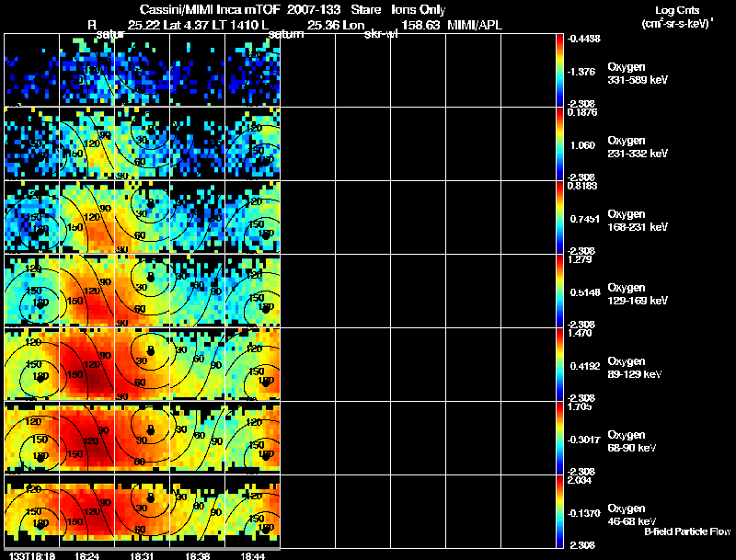Click the -0.1370 color scale value

584,514
